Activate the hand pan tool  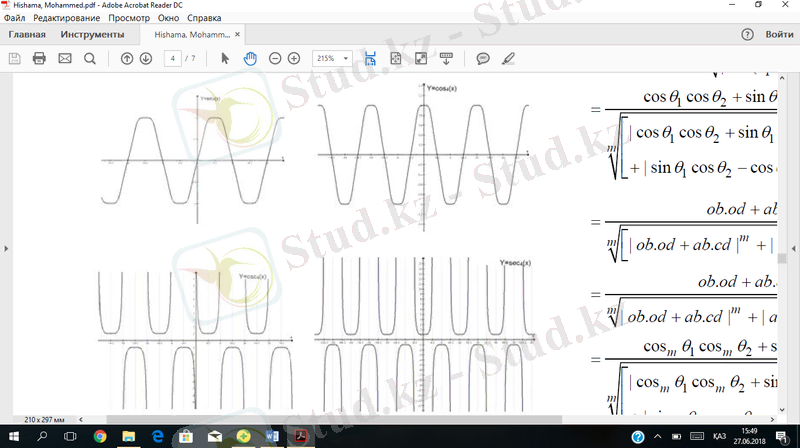(x=250, y=59)
